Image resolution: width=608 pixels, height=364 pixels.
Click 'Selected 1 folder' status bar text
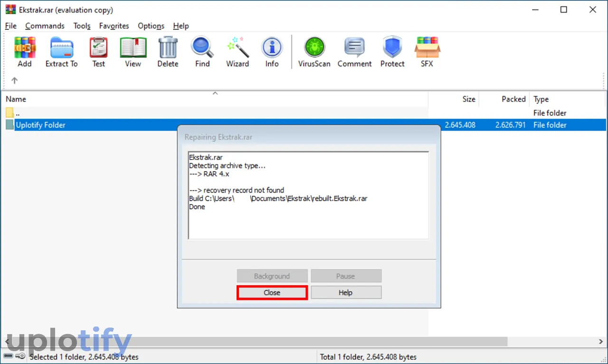(x=84, y=356)
